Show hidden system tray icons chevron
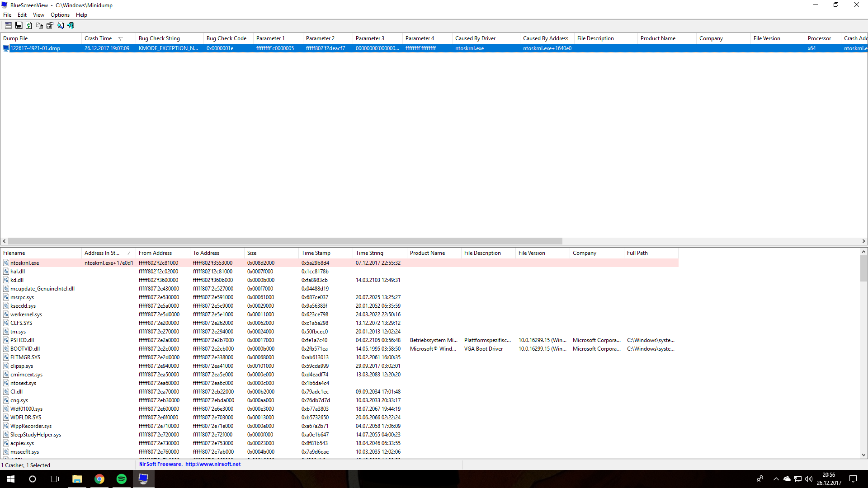868x488 pixels. [776, 479]
